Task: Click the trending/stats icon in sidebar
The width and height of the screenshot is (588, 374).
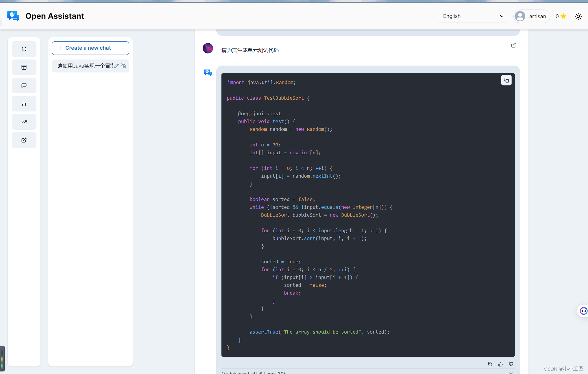Action: [25, 122]
